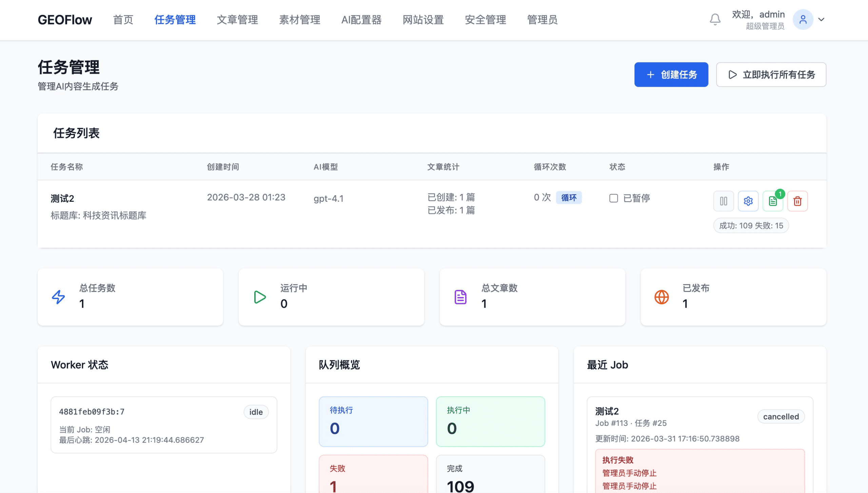Expand the user menu chevron
868x493 pixels.
(821, 19)
